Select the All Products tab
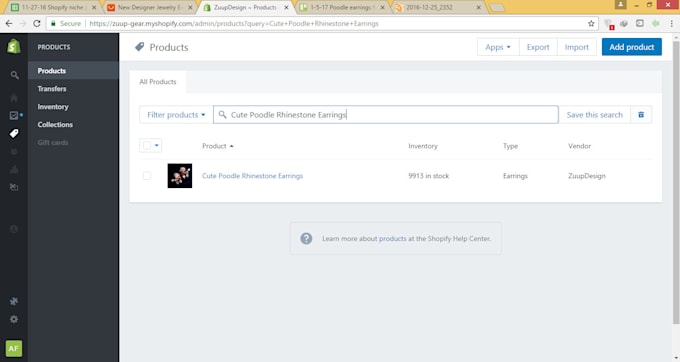The width and height of the screenshot is (680, 362). [x=158, y=82]
